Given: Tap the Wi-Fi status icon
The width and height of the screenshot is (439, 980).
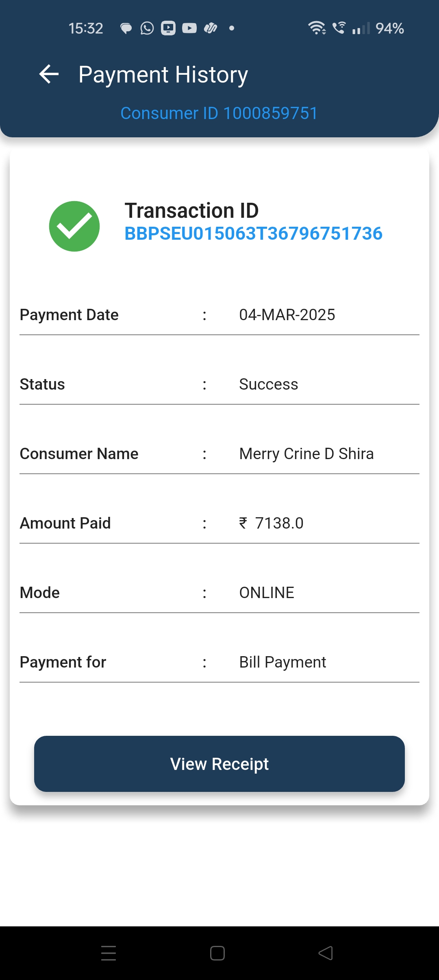Looking at the screenshot, I should pyautogui.click(x=317, y=28).
